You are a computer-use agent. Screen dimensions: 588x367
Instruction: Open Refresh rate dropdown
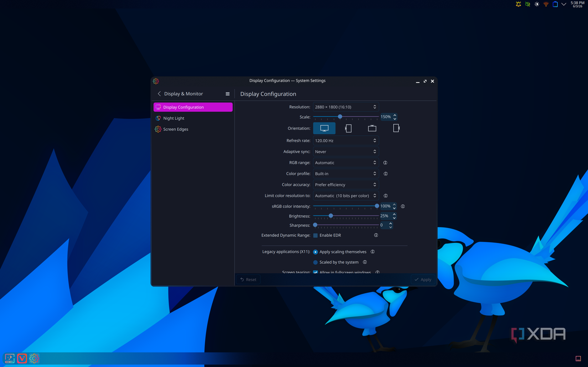(346, 141)
